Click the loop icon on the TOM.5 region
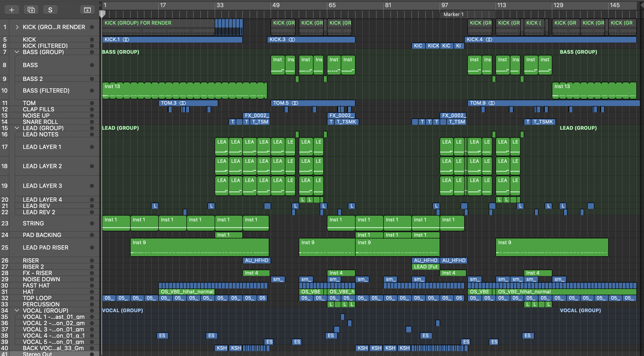 tap(295, 103)
